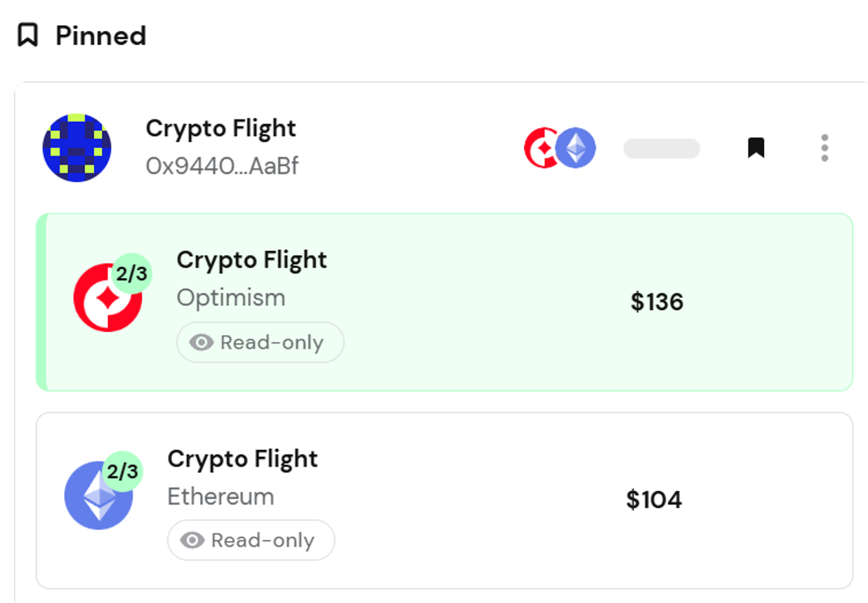The image size is (868, 603).
Task: Unpin Crypto Flight using the filled bookmark
Action: tap(756, 148)
